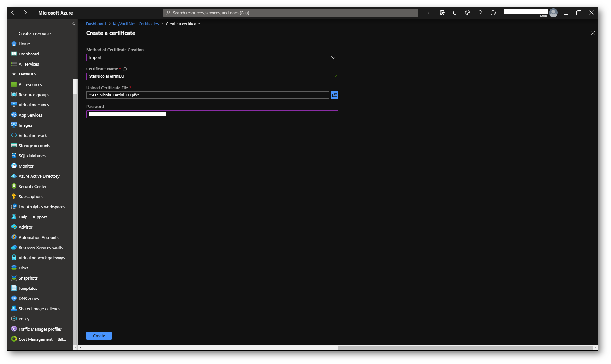Click the Create button

point(99,336)
